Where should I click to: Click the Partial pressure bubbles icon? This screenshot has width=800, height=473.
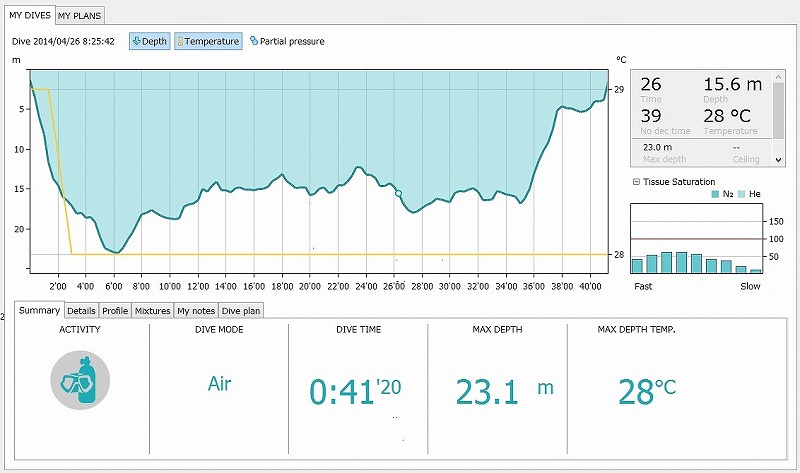coord(253,41)
